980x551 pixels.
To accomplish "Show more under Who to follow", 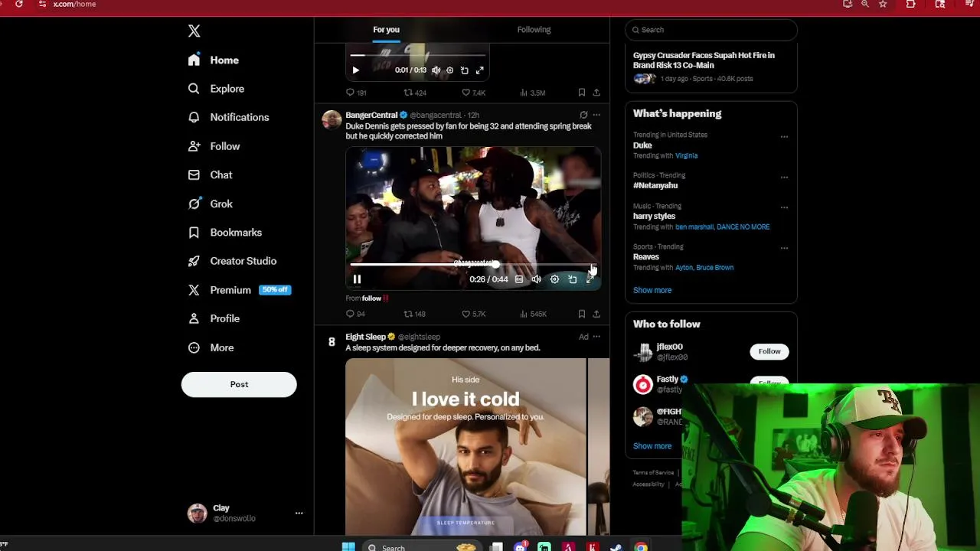I will tap(652, 446).
